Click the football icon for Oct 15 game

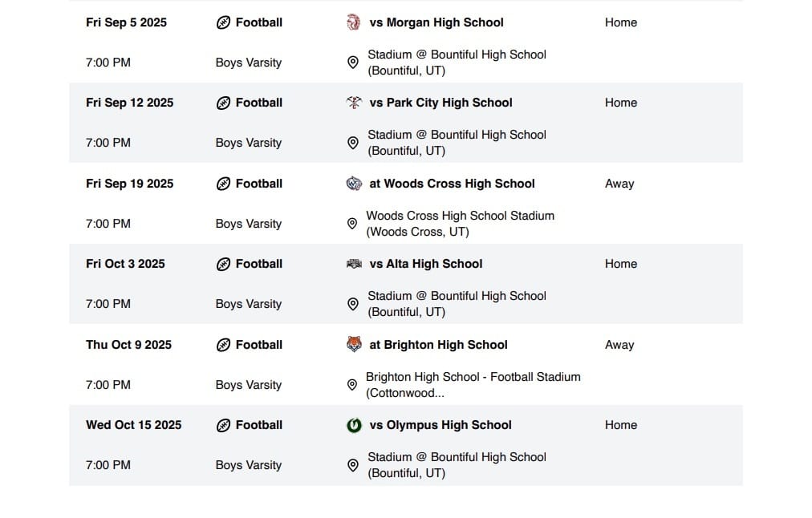pos(223,425)
